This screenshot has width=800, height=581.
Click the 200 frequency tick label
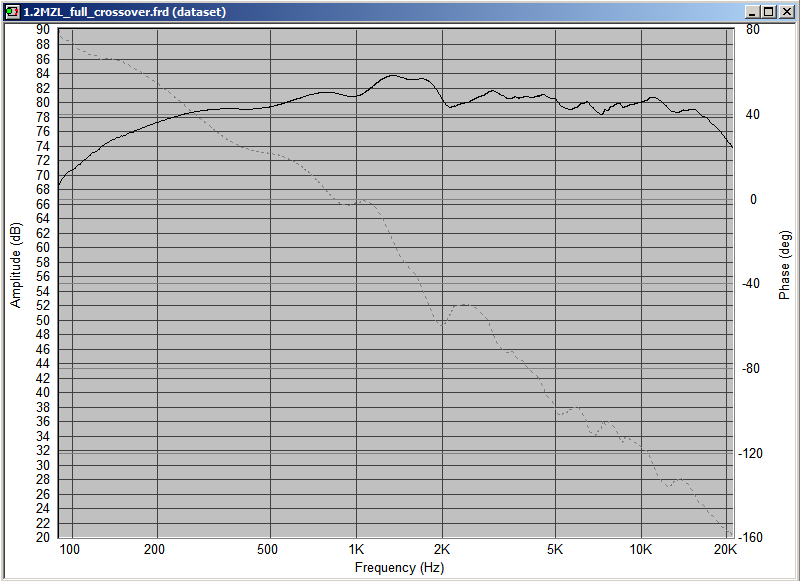tap(154, 549)
